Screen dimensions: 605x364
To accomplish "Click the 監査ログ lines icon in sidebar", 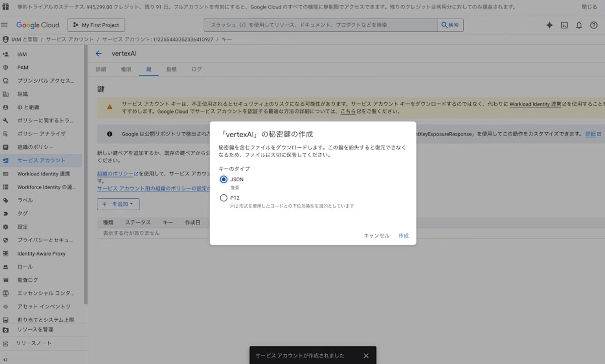I will (6, 280).
